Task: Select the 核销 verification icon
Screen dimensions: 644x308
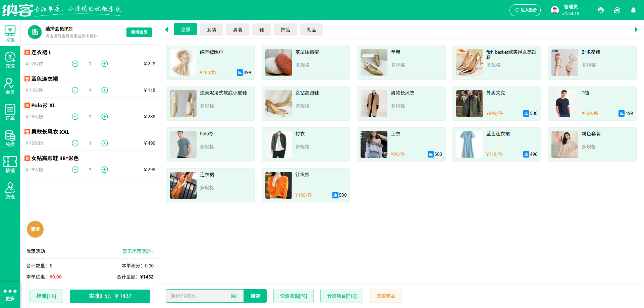Action: (10, 164)
